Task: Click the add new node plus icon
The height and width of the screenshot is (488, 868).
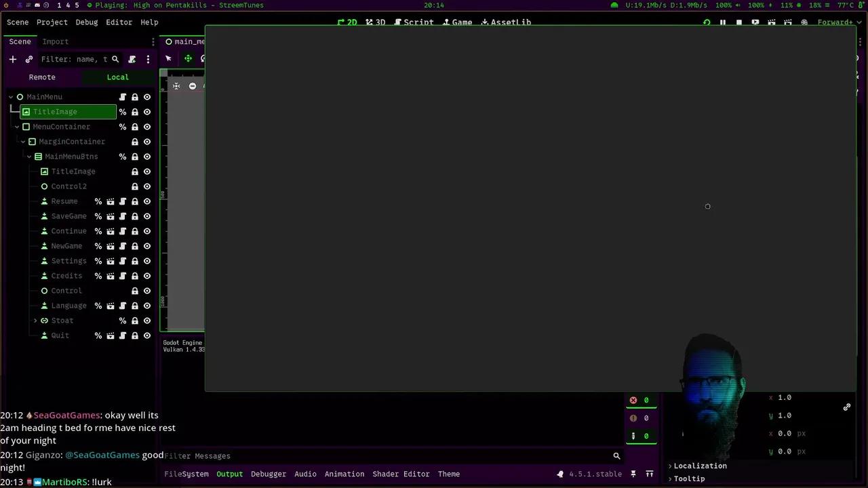Action: coord(12,59)
